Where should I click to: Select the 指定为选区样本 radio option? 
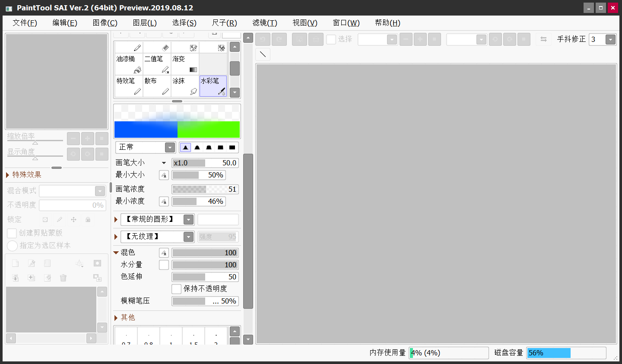12,246
